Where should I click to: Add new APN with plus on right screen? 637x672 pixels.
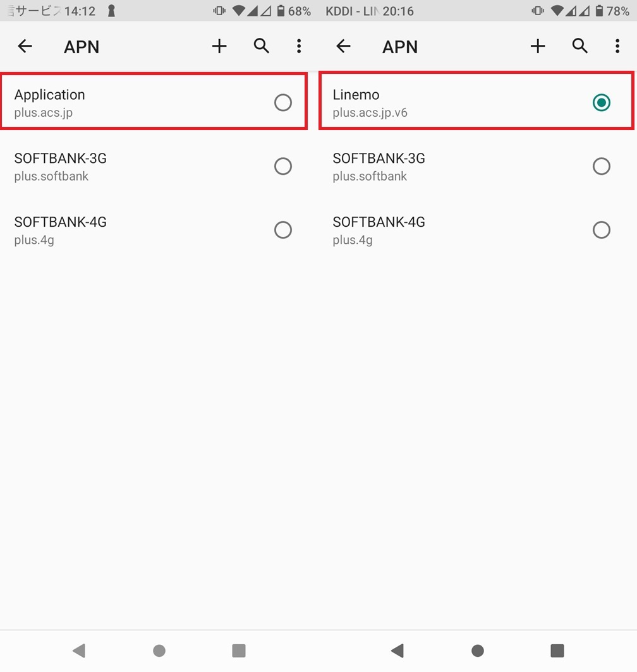coord(538,46)
